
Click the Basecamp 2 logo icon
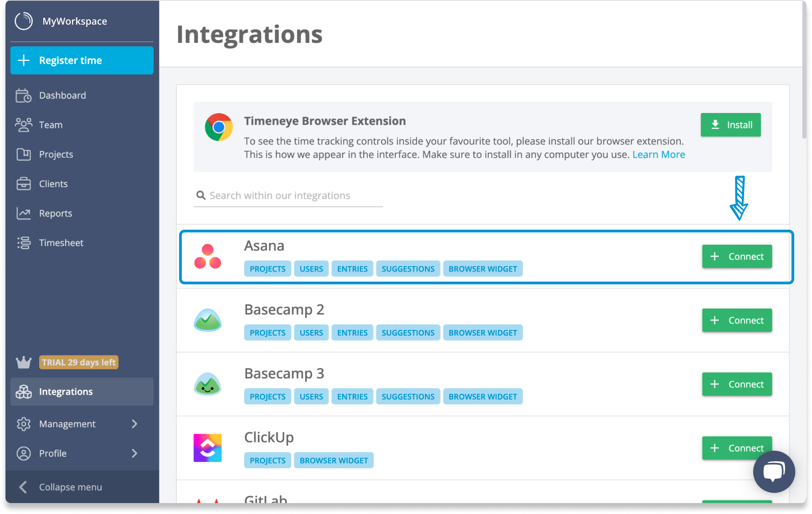tap(208, 320)
